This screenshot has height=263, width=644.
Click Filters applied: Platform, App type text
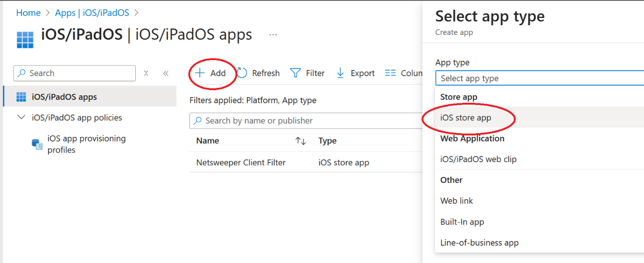coord(253,100)
